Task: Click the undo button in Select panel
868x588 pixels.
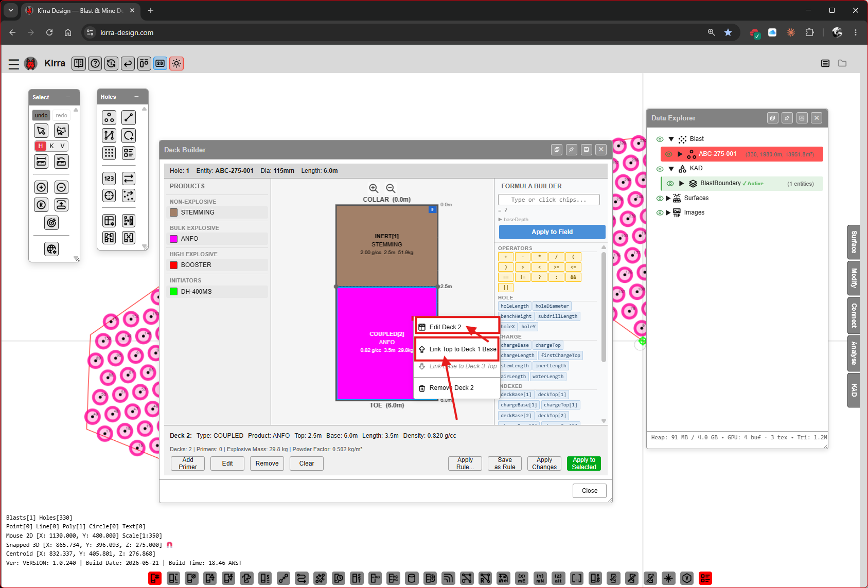Action: click(41, 115)
